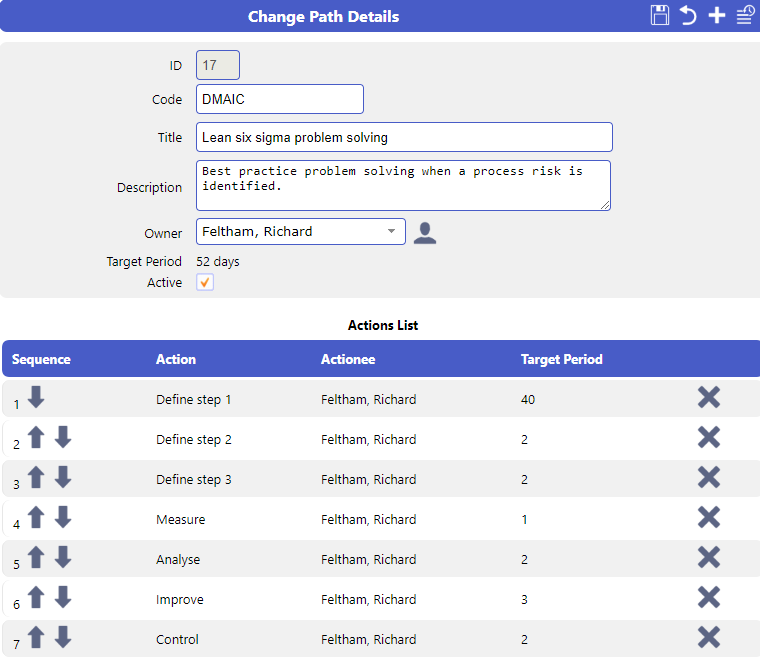
Task: Delete the Improve action row
Action: click(709, 597)
